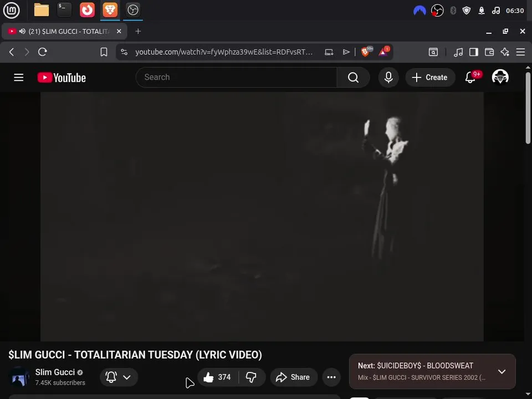Go back to the previous page

point(12,52)
